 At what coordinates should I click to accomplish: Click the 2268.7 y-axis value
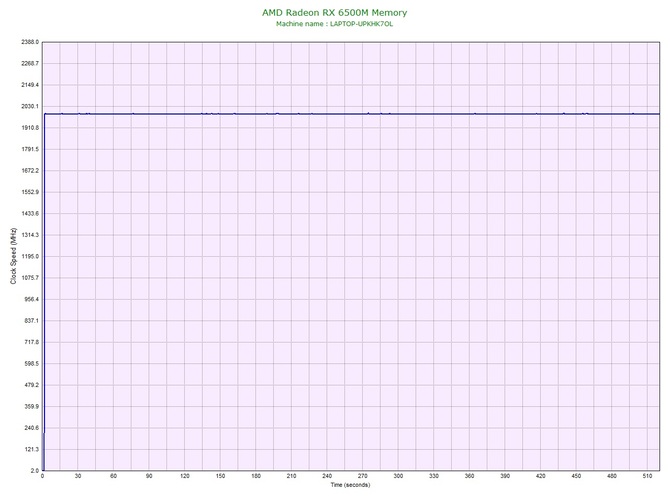(30, 64)
